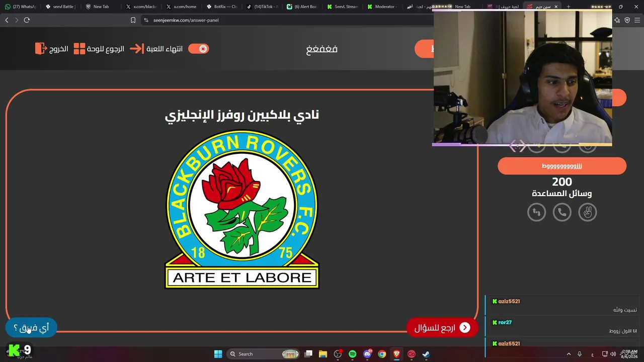Click the end game arrow icon
This screenshot has width=644, height=362.
click(x=137, y=49)
